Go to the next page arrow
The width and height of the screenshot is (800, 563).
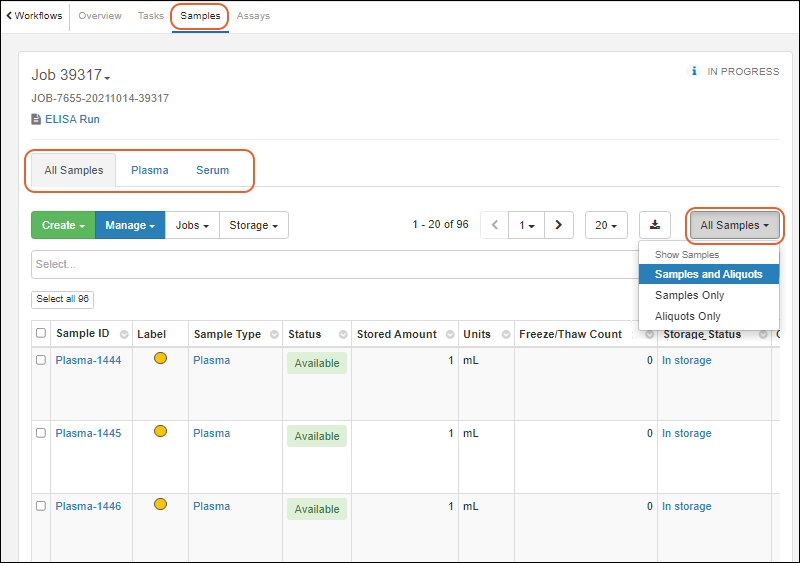pos(558,225)
